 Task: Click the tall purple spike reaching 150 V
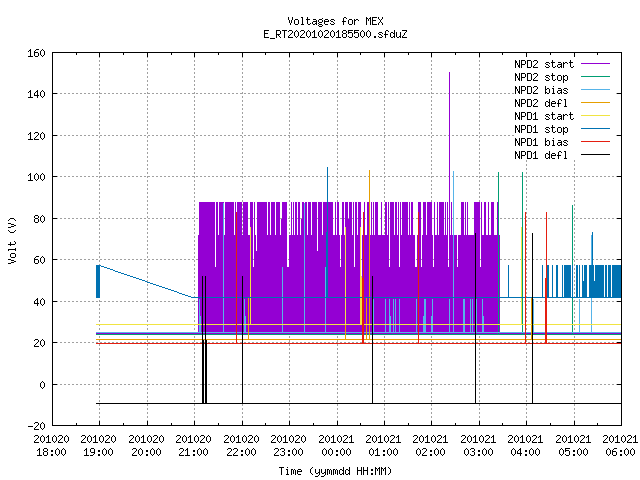click(x=449, y=135)
